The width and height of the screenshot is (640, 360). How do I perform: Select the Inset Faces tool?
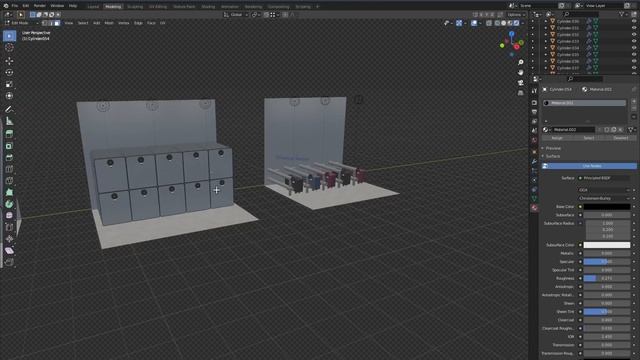tap(9, 146)
